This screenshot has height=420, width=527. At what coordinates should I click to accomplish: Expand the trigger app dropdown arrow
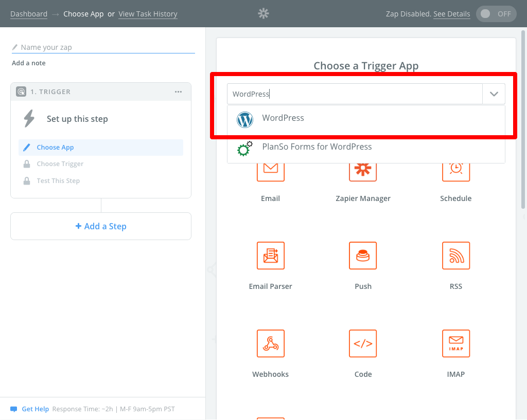pyautogui.click(x=494, y=94)
